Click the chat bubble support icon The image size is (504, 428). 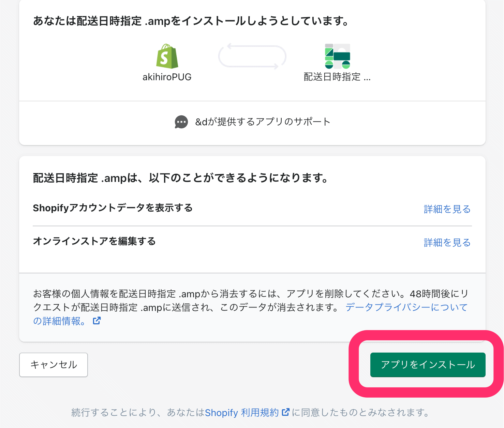(181, 122)
